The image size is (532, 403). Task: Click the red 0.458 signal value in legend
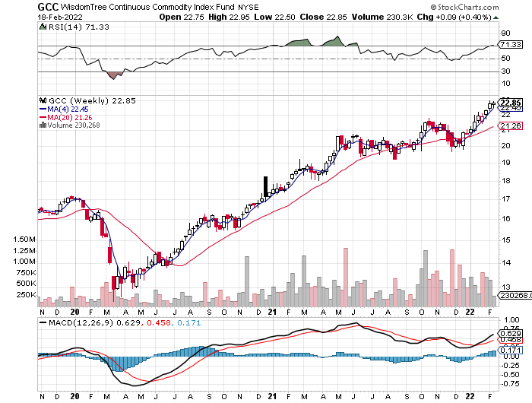tap(159, 322)
